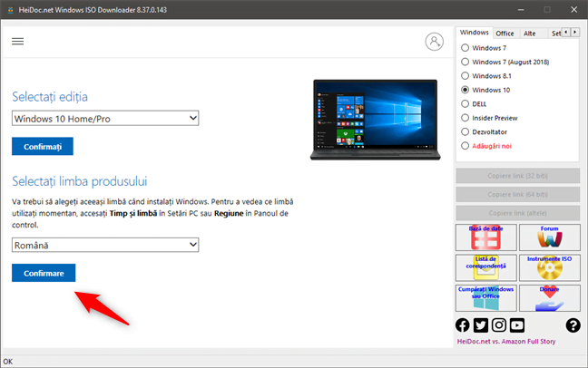
Task: Open the Bază de date icon button
Action: coord(486,237)
